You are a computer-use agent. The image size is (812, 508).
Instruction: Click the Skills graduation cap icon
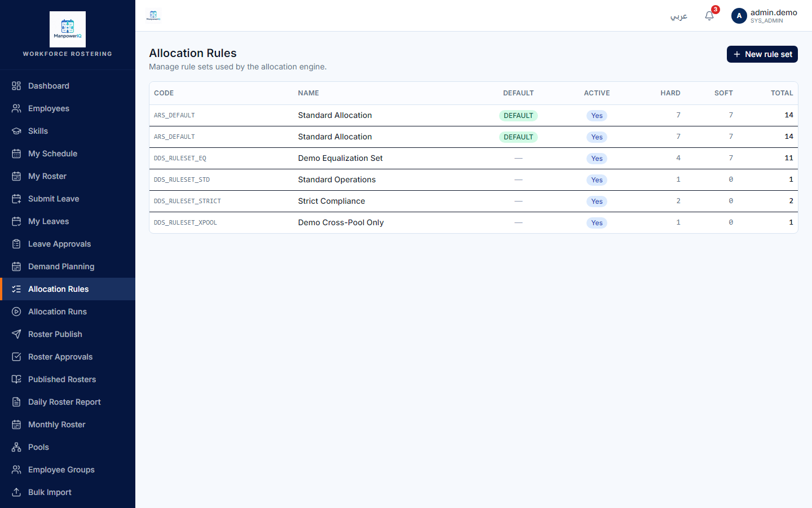point(16,131)
